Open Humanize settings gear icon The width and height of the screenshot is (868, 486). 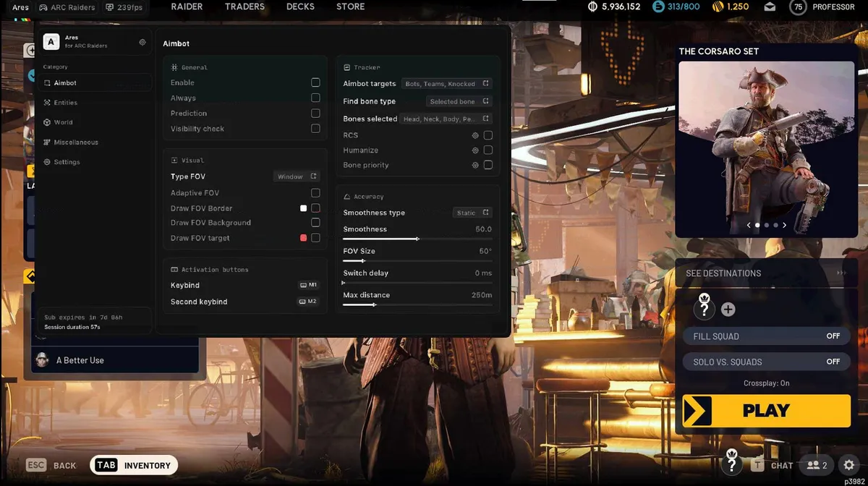[475, 150]
